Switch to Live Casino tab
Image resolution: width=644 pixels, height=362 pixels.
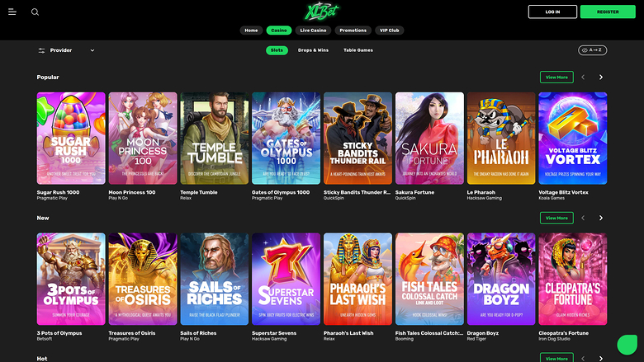click(313, 31)
